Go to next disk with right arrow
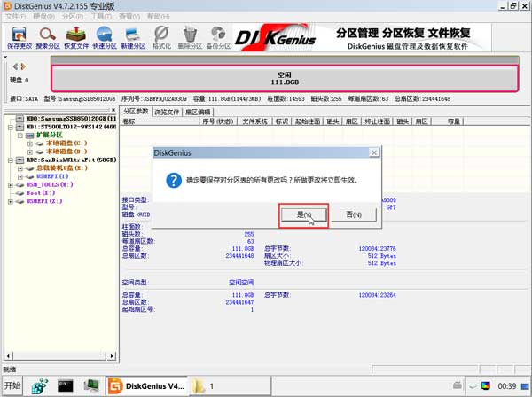 pyautogui.click(x=23, y=66)
